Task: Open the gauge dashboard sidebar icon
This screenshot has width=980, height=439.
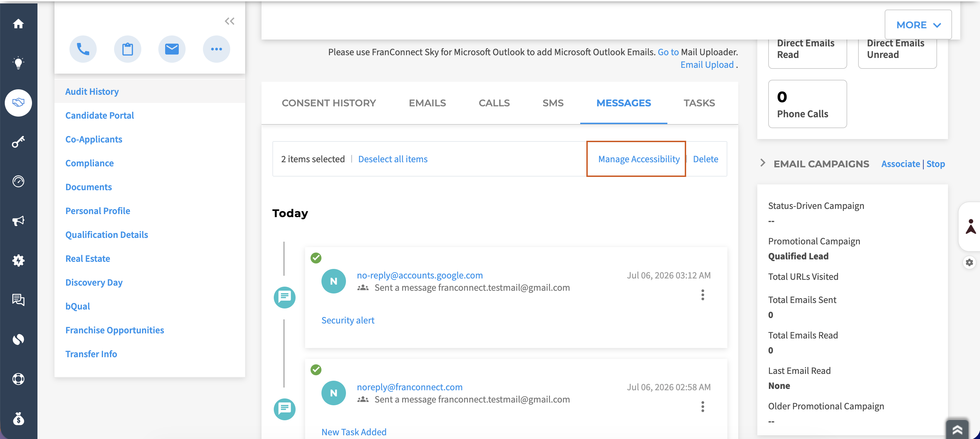Action: pyautogui.click(x=18, y=181)
